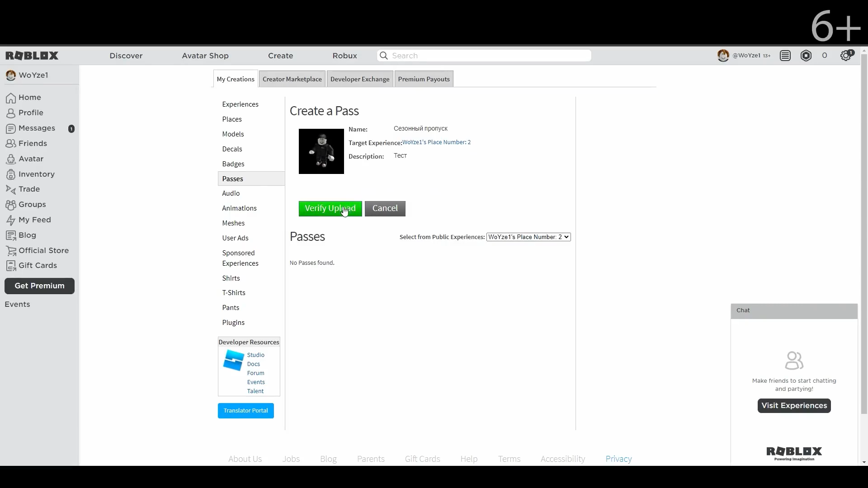Click the Get Premium button

[x=39, y=286]
